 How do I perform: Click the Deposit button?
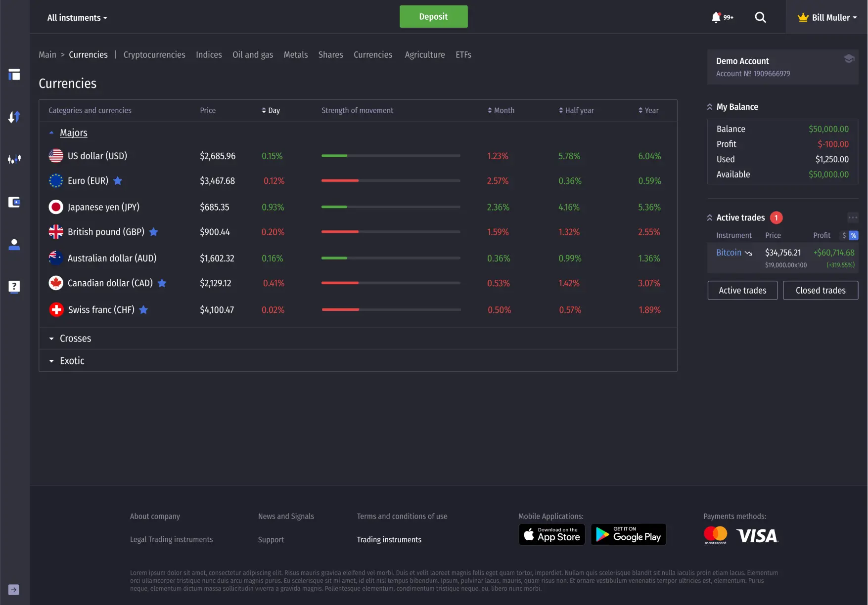tap(433, 16)
